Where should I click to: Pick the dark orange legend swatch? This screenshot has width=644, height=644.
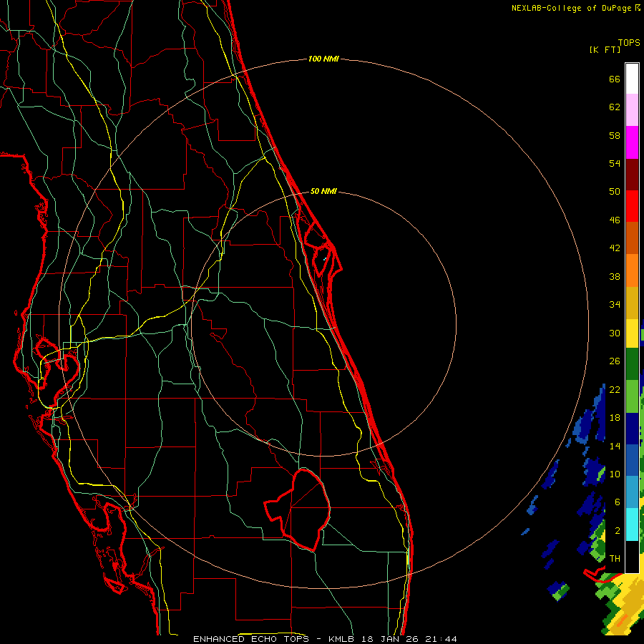[632, 238]
